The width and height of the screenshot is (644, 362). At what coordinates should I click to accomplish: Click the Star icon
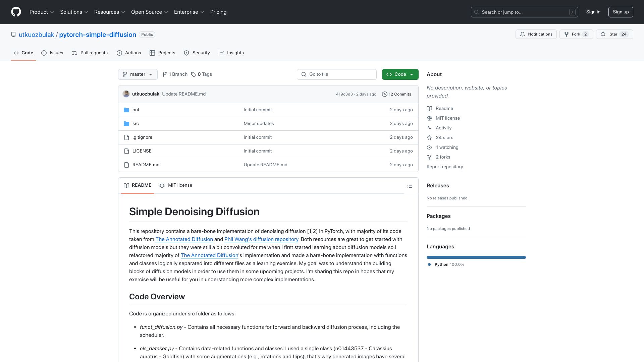(603, 34)
